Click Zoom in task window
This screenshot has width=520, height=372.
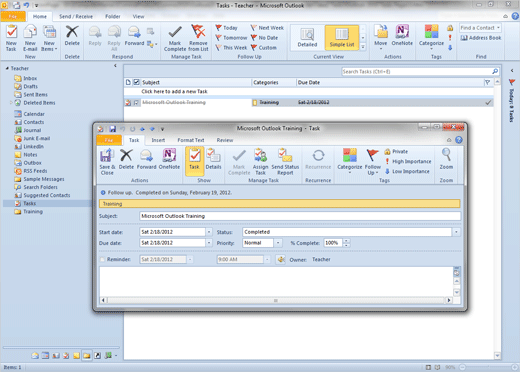pos(446,159)
